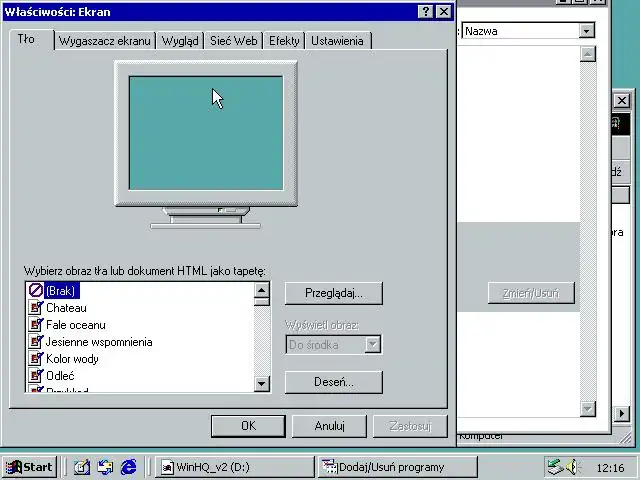Click scroll-up arrow in background window list
Screen dimensions: 640x480
tap(588, 54)
